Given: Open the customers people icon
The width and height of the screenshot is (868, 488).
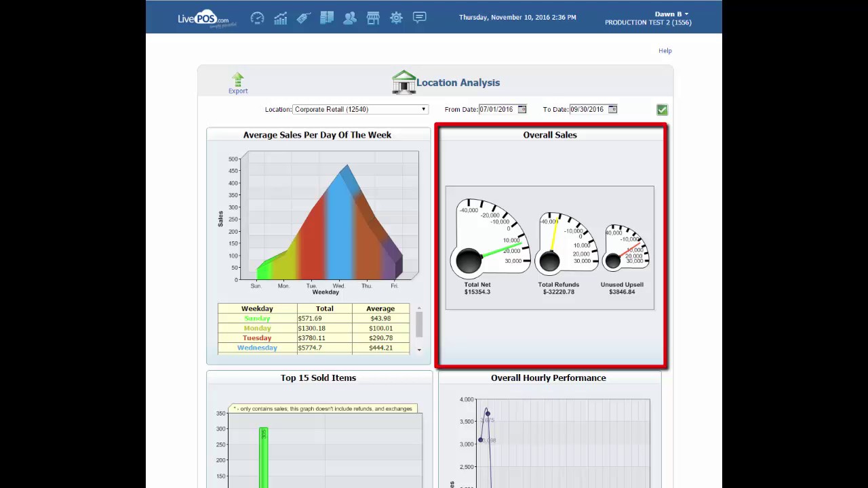Looking at the screenshot, I should click(x=350, y=18).
